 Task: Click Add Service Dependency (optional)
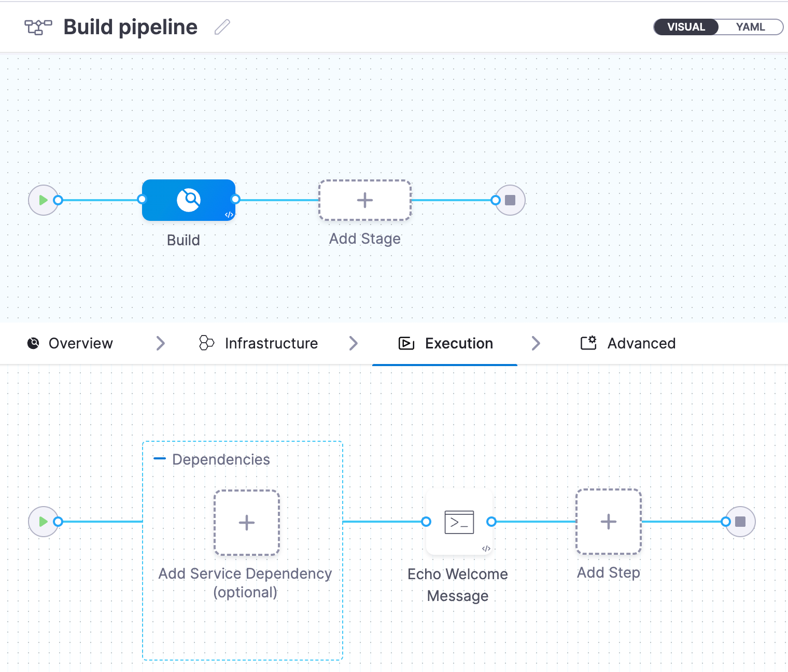coord(246,522)
